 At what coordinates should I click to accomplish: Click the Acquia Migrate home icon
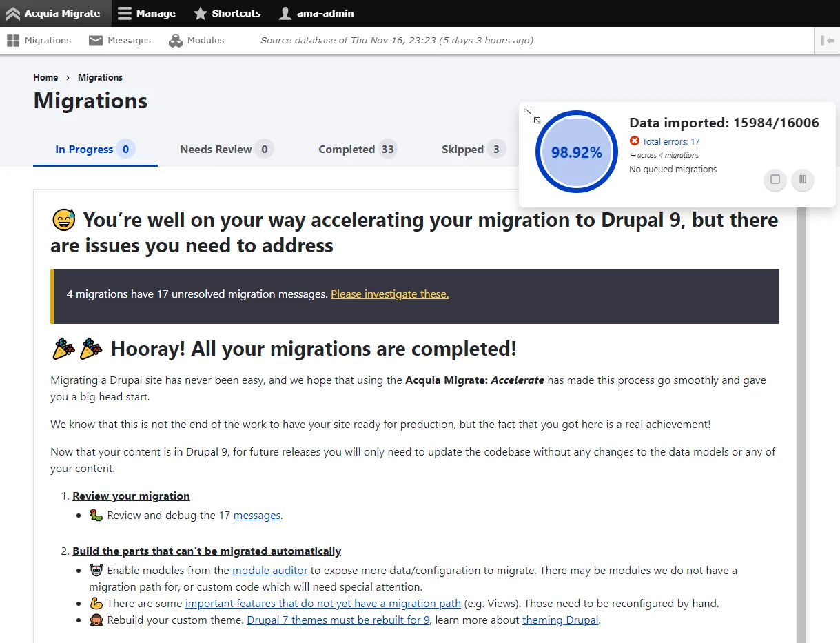13,13
